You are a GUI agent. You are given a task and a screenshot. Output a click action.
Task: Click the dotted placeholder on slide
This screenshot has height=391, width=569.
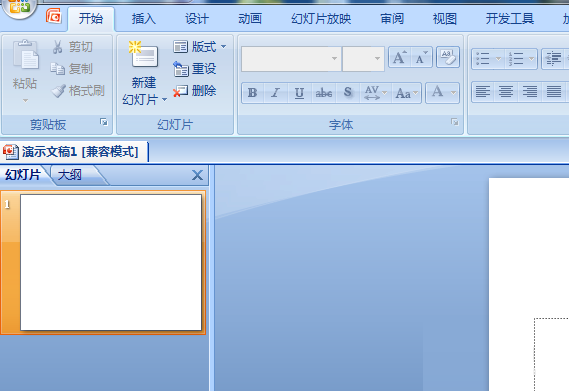coord(551,354)
